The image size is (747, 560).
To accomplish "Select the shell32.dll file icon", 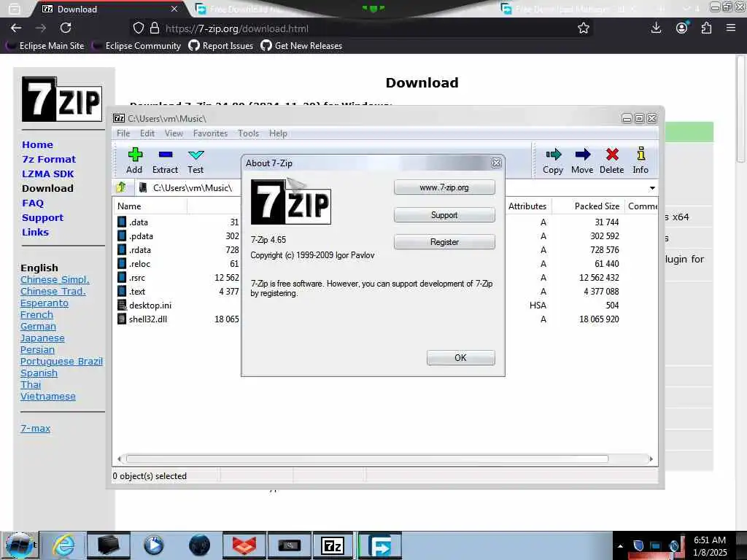I will click(122, 319).
